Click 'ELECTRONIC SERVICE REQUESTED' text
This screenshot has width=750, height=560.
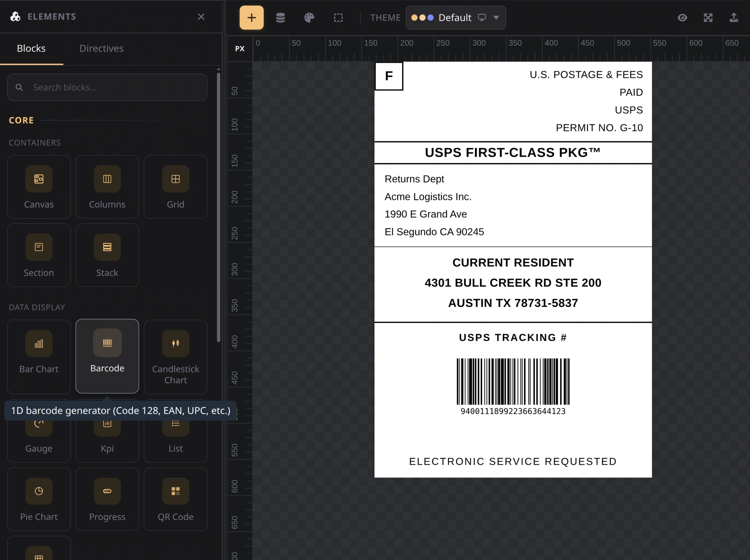pyautogui.click(x=513, y=462)
